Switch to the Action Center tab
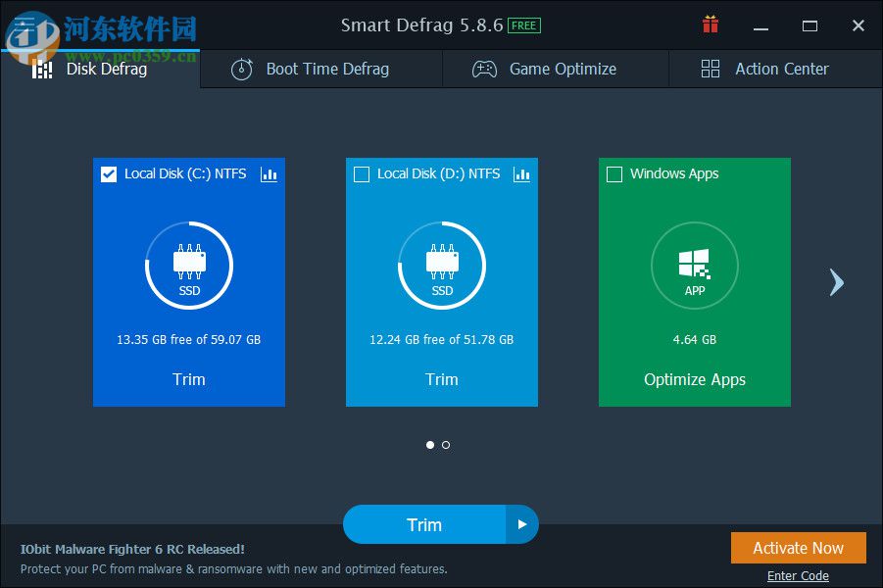The width and height of the screenshot is (883, 588). pos(781,69)
